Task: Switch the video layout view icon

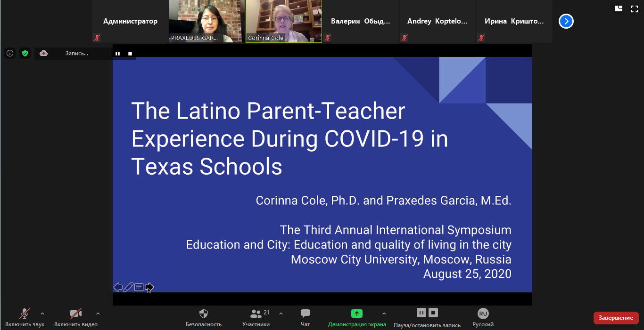Action: tap(619, 8)
